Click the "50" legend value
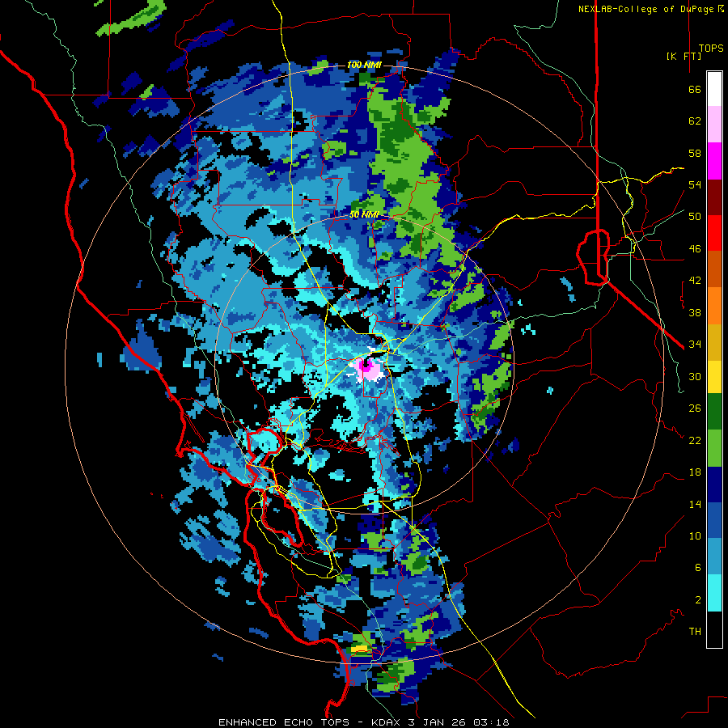728x728 pixels. (x=695, y=217)
